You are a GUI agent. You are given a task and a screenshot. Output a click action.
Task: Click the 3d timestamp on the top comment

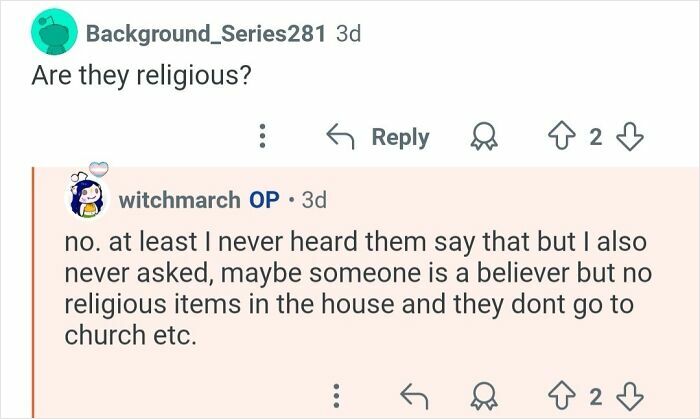[x=348, y=33]
